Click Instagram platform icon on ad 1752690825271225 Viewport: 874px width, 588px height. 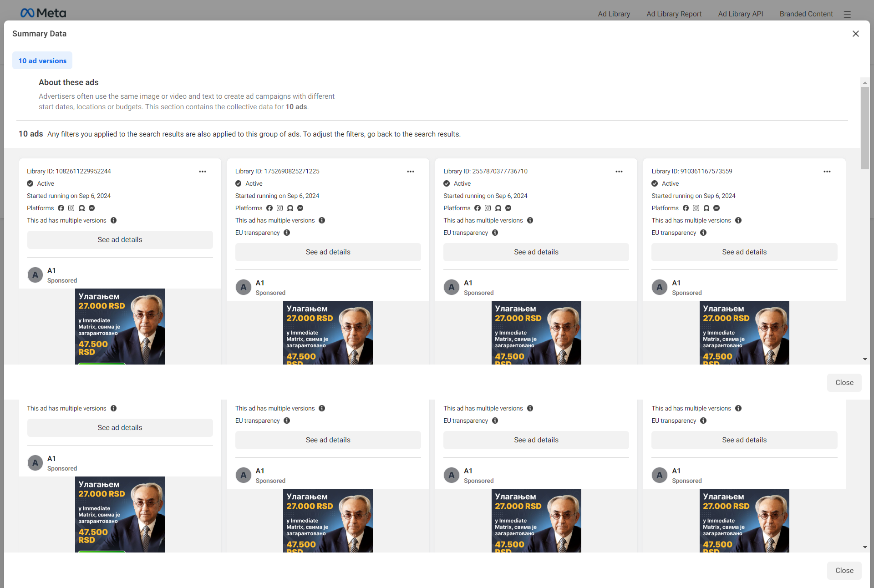tap(280, 208)
